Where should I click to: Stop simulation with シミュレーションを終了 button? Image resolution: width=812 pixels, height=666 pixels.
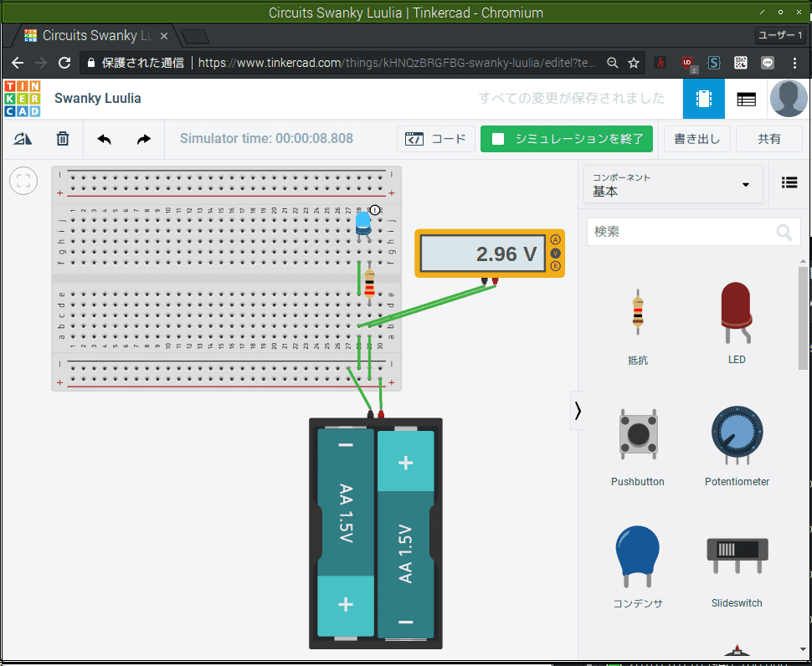(566, 139)
